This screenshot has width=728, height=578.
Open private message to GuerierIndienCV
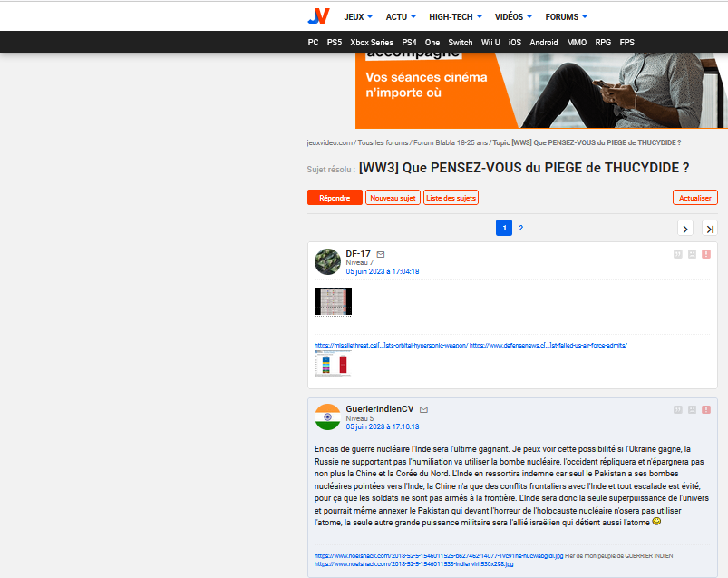point(423,409)
